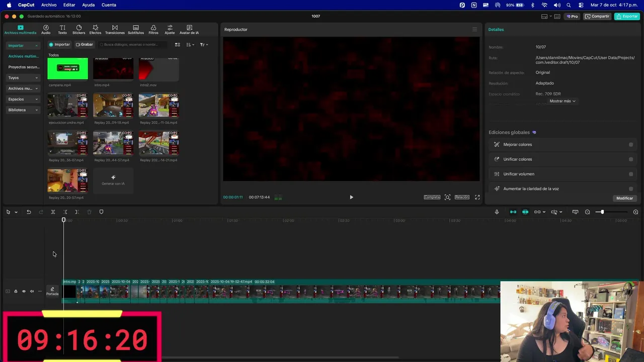644x362 pixels.
Task: Select the intro2.mov clip thumbnail
Action: click(158, 69)
